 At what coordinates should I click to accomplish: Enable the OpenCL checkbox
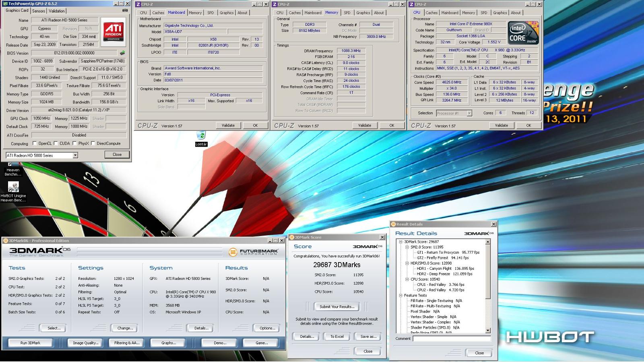pyautogui.click(x=35, y=143)
